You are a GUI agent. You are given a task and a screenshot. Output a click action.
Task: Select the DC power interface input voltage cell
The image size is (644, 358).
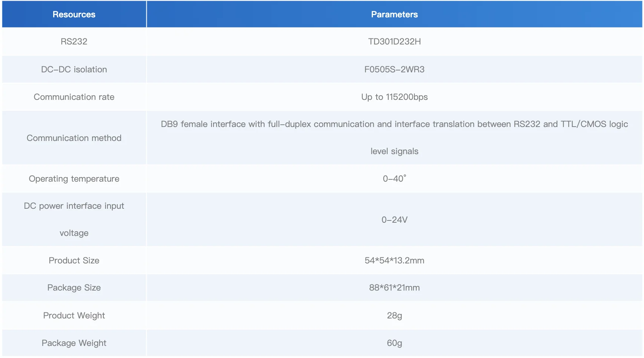74,219
